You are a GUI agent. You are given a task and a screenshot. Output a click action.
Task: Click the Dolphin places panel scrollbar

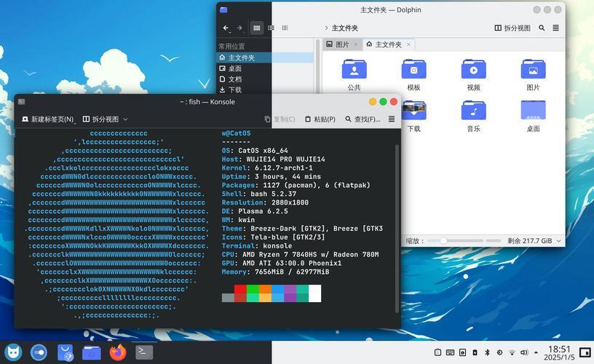pos(317,66)
